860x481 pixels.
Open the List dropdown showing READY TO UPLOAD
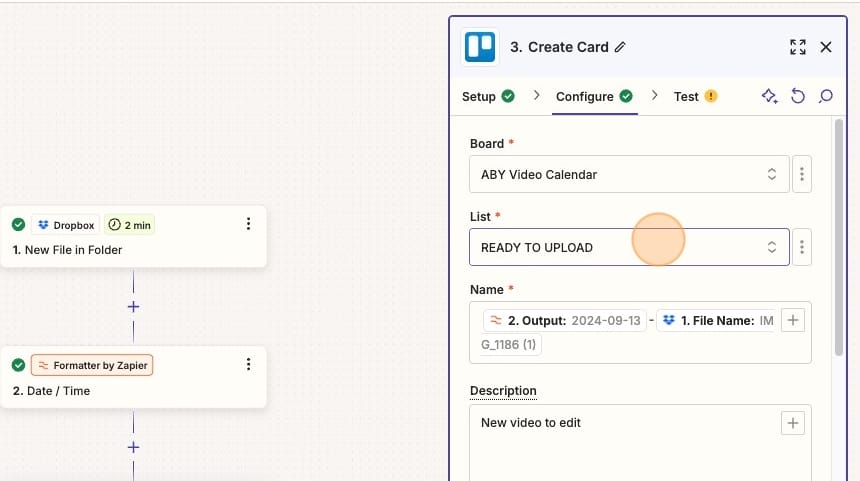coord(629,247)
